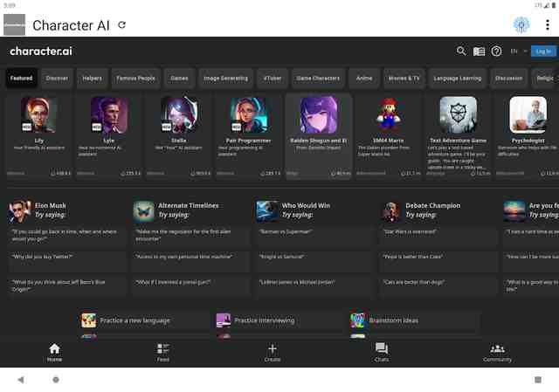Expand the EN language dropdown
Viewport: 559px width, 392px height.
(x=518, y=52)
